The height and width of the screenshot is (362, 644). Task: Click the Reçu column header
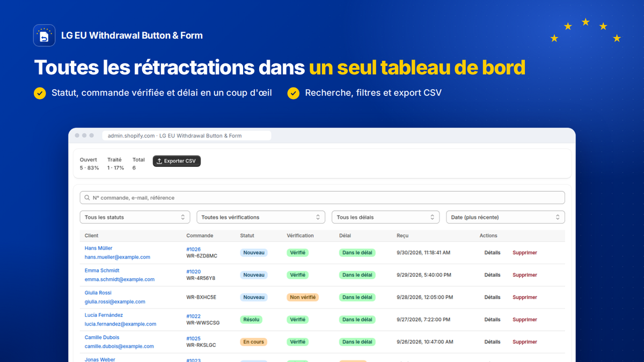click(x=402, y=235)
